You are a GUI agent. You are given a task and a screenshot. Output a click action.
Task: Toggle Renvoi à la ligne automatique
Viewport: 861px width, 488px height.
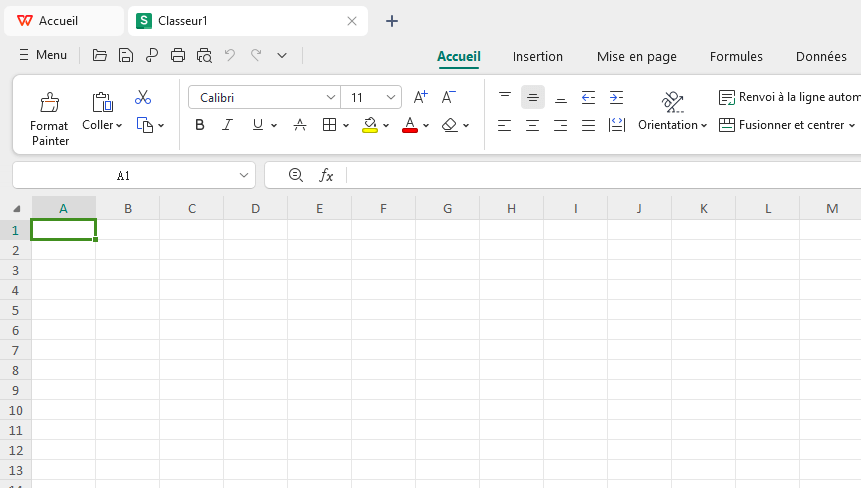[789, 97]
